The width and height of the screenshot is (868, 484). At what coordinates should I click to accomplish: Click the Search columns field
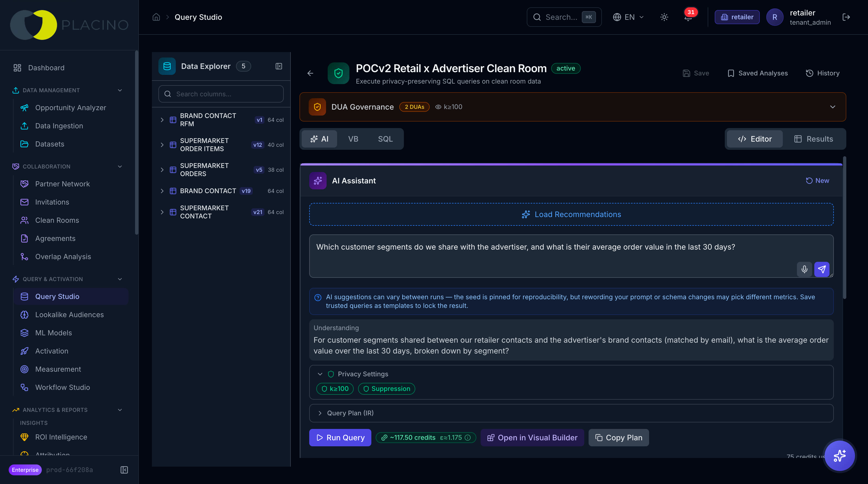click(221, 94)
